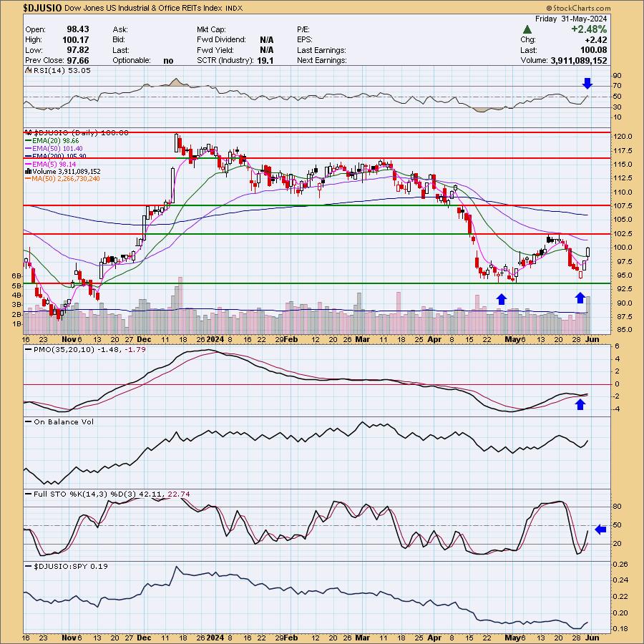Click the Mar date label under price chart
Screen dimensions: 644x644
(x=362, y=339)
